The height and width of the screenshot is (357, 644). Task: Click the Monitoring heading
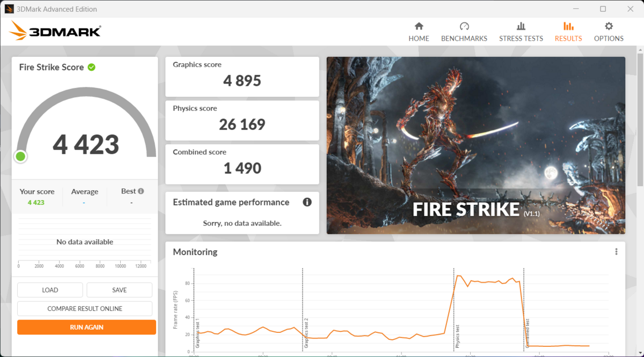pyautogui.click(x=195, y=252)
